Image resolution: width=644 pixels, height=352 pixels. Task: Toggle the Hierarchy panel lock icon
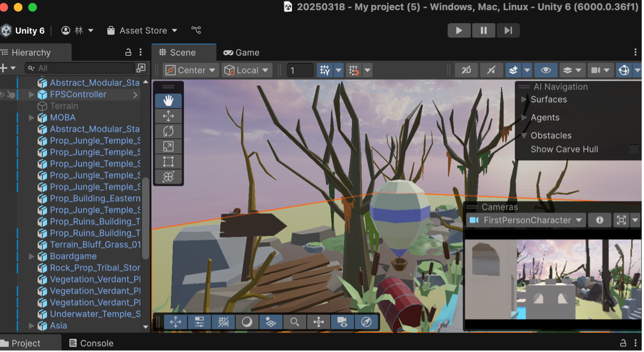(128, 53)
